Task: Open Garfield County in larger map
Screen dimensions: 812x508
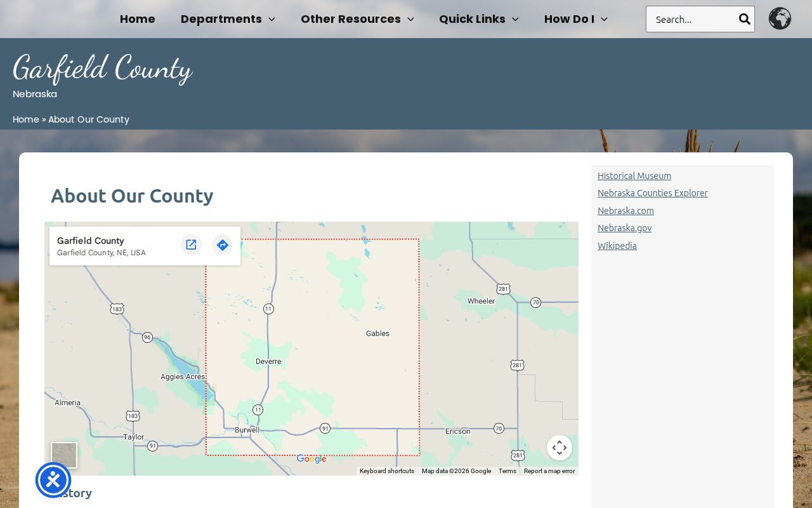Action: tap(191, 244)
